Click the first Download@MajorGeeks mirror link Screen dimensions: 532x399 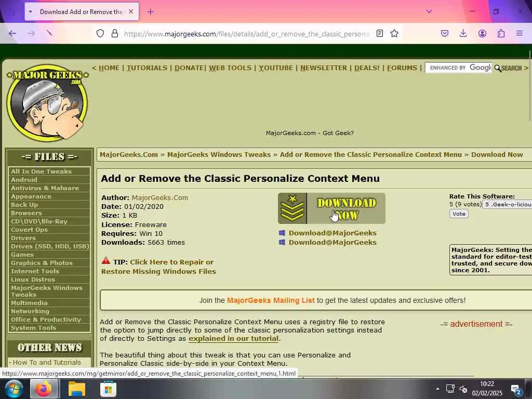(x=332, y=233)
